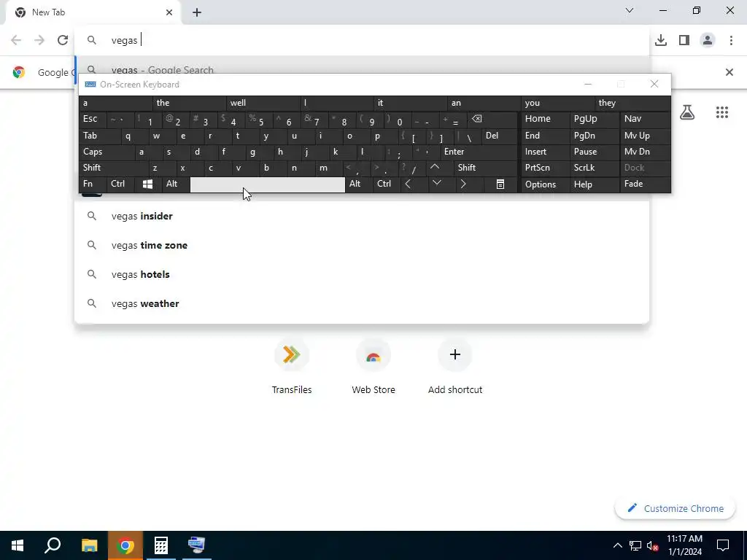The width and height of the screenshot is (747, 560).
Task: Click PgUp key on on-screen keyboard
Action: (x=594, y=119)
